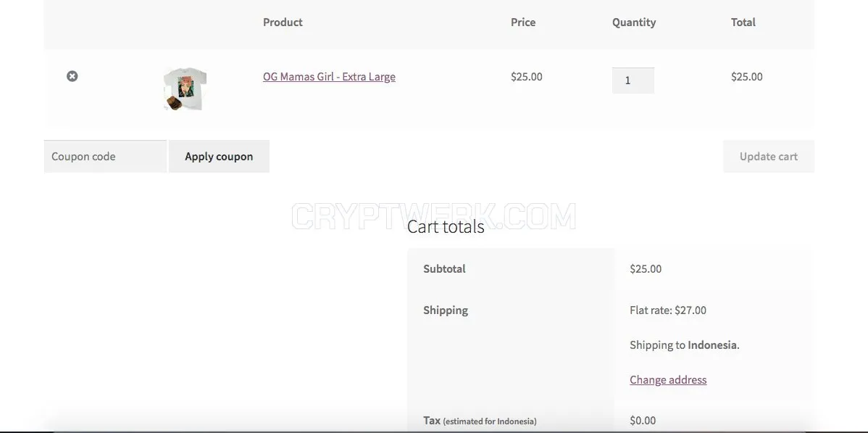Image resolution: width=868 pixels, height=433 pixels.
Task: Remove OG Mamas Girl item from cart
Action: point(72,76)
